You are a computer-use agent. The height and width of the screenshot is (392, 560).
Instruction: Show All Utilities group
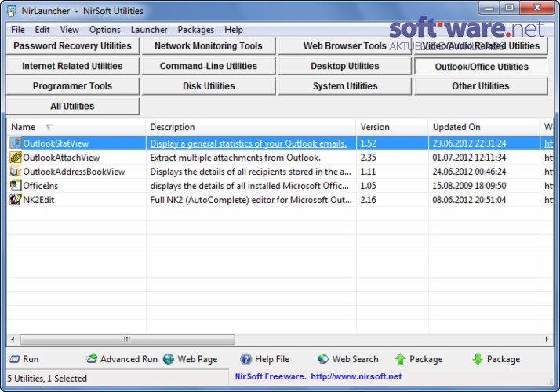pos(72,106)
